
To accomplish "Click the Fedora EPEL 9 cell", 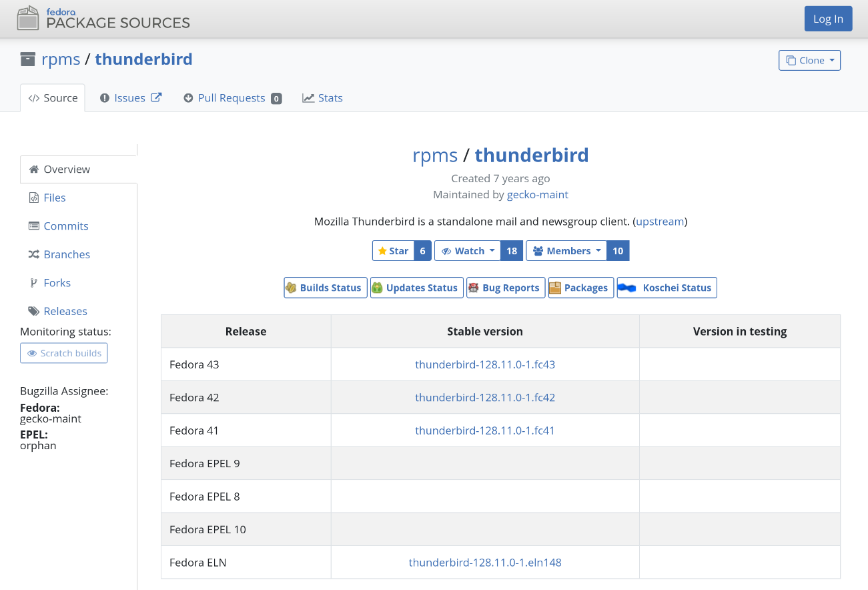I will coord(246,463).
